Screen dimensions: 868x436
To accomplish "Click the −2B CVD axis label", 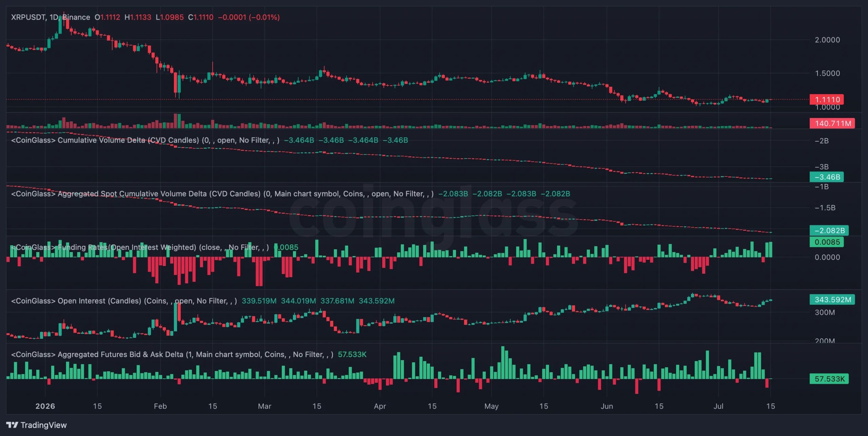I will [x=822, y=141].
